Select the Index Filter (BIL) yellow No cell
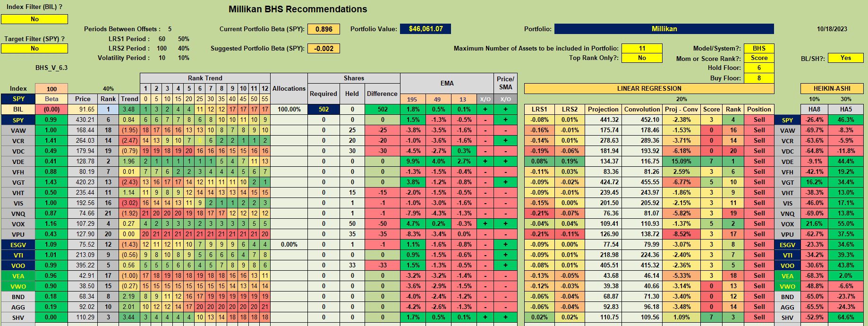The height and width of the screenshot is (326, 868). coord(34,19)
